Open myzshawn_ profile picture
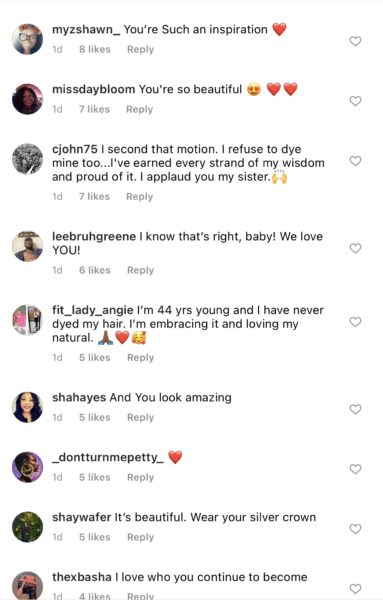The image size is (383, 600). point(27,39)
